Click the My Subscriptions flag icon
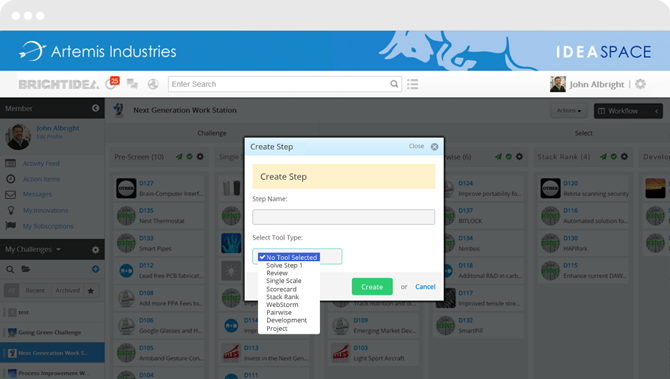Screen dimensions: 670x379 [11, 226]
